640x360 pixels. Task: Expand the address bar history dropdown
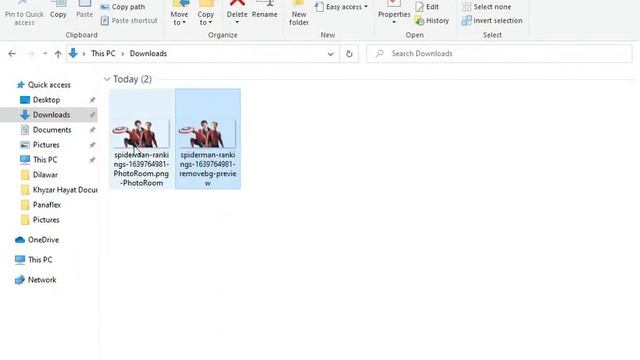[330, 53]
